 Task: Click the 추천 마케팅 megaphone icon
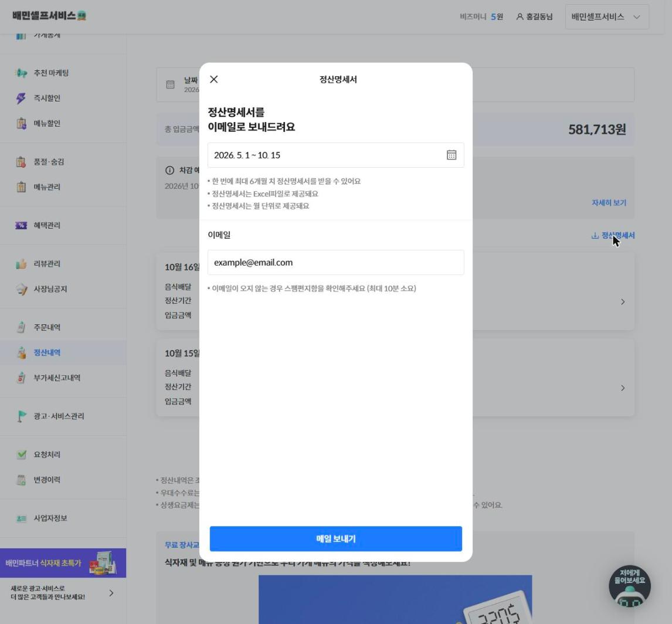(21, 73)
